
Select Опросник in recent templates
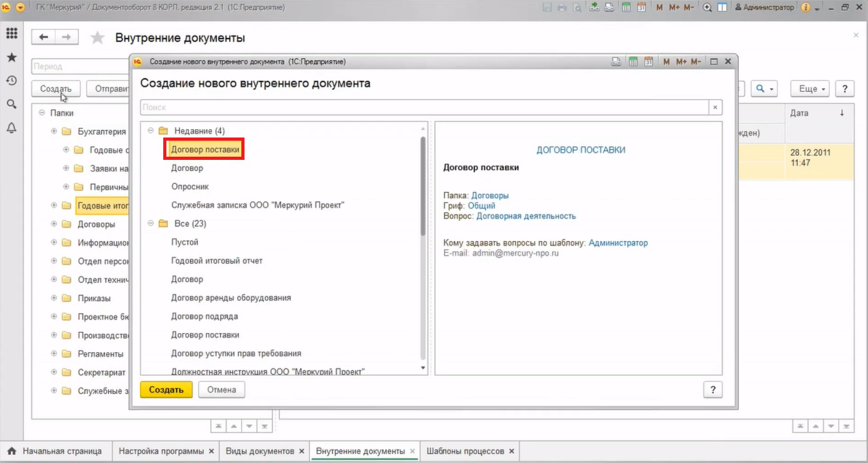190,187
